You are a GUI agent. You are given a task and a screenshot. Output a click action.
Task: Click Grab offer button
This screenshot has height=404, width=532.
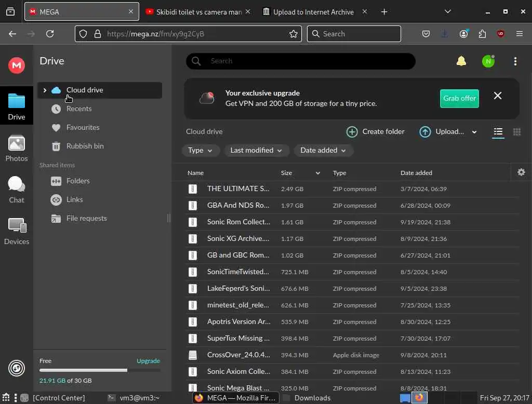[459, 98]
